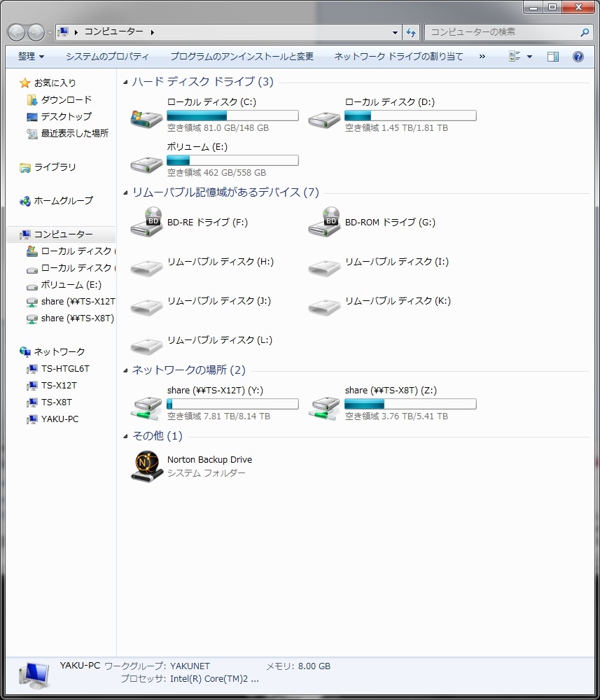
Task: Click the refresh button beside address bar
Action: click(411, 32)
